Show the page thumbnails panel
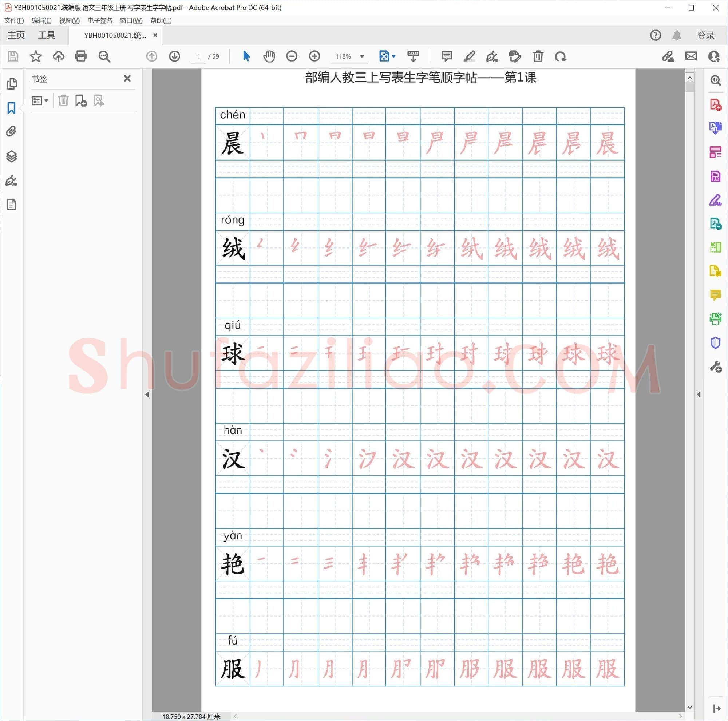This screenshot has width=728, height=721. pyautogui.click(x=12, y=84)
